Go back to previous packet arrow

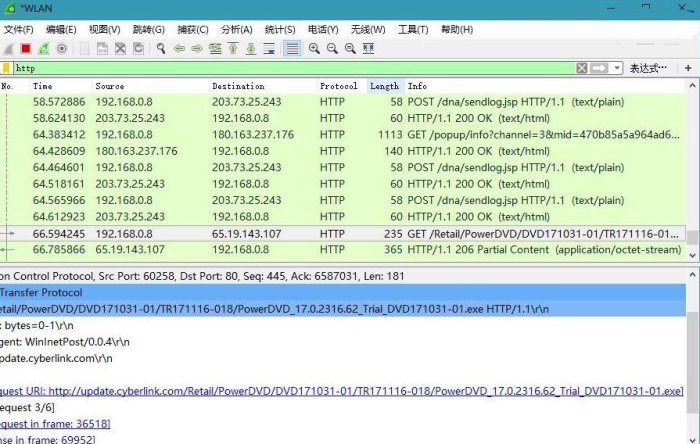tap(179, 48)
